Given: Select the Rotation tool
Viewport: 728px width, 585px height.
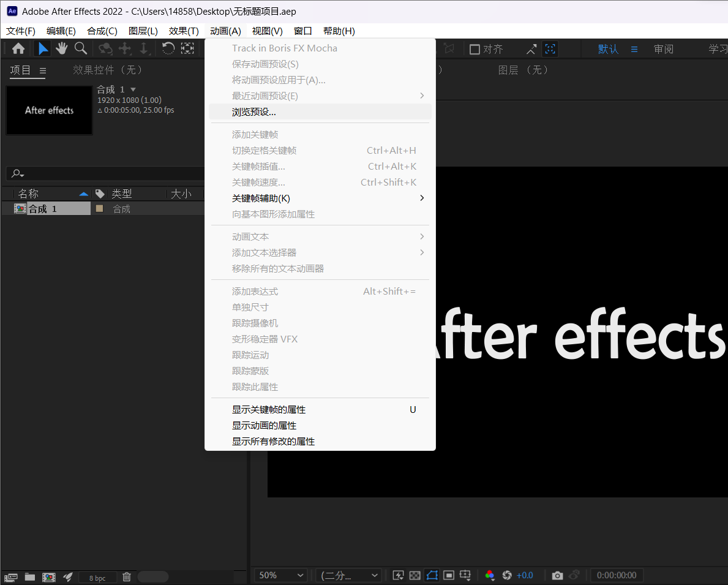Looking at the screenshot, I should (x=168, y=48).
